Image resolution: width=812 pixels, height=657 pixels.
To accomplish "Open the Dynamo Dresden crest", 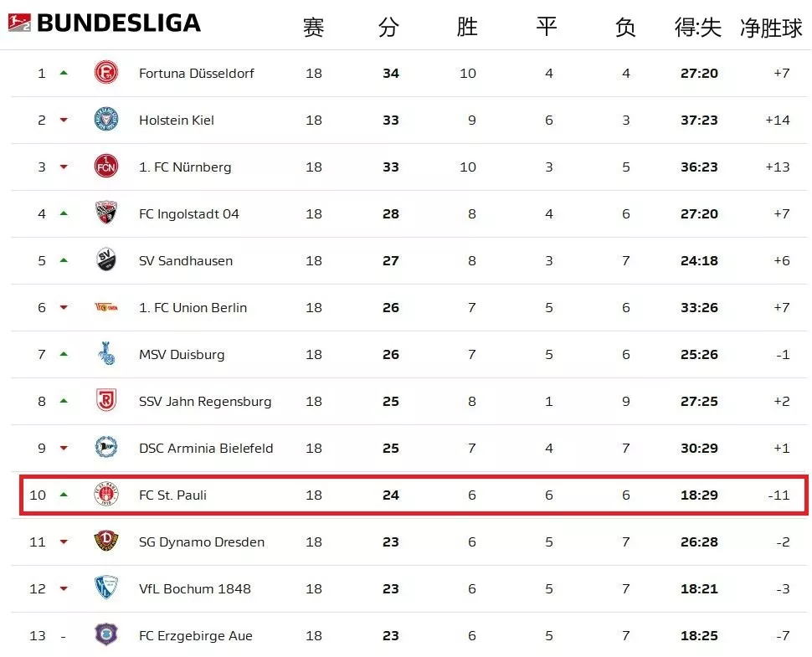I will tap(106, 542).
